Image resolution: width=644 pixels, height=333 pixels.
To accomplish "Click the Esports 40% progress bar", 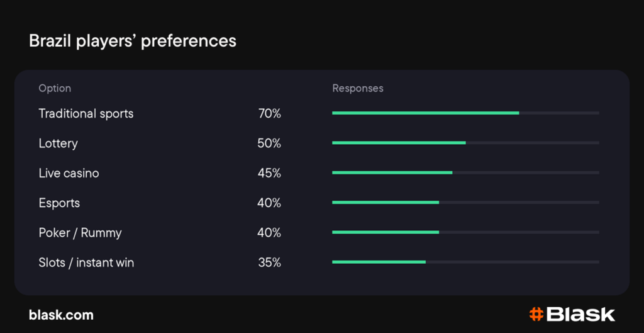I will [466, 202].
